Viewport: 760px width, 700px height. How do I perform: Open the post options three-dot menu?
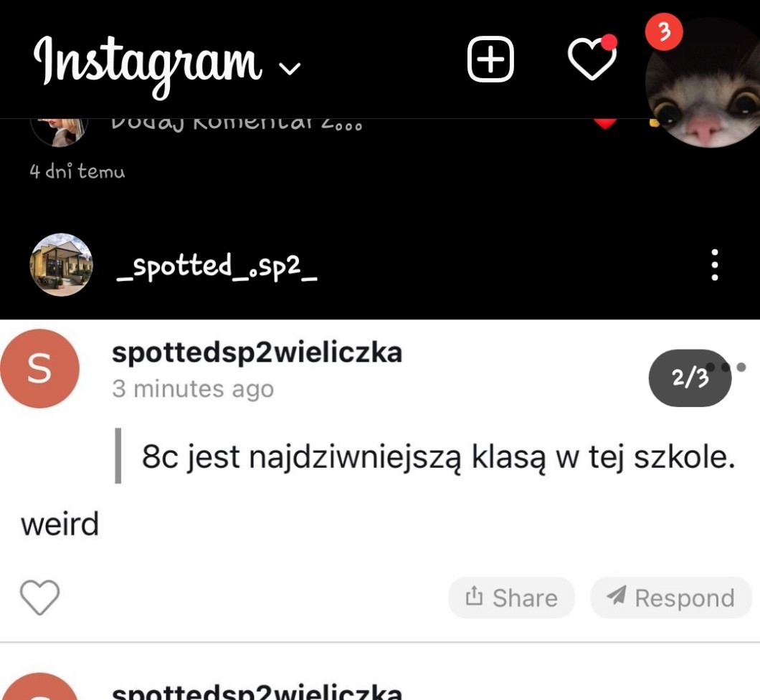click(x=714, y=265)
